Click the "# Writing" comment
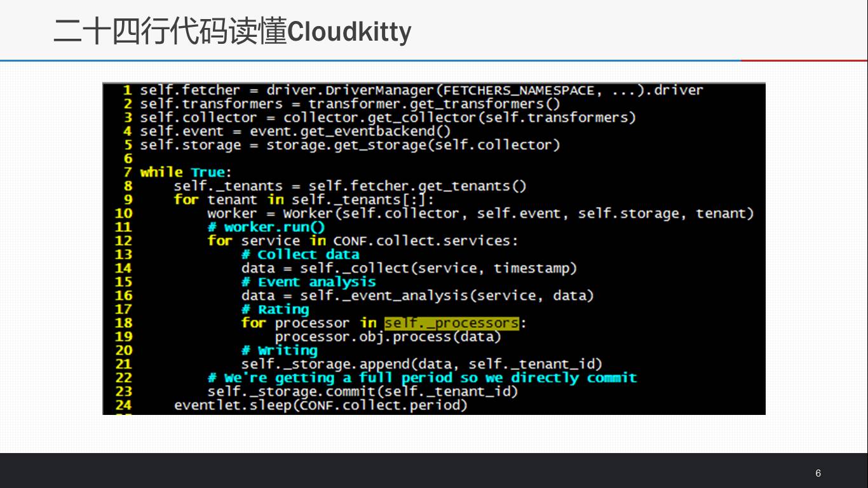 (x=279, y=350)
